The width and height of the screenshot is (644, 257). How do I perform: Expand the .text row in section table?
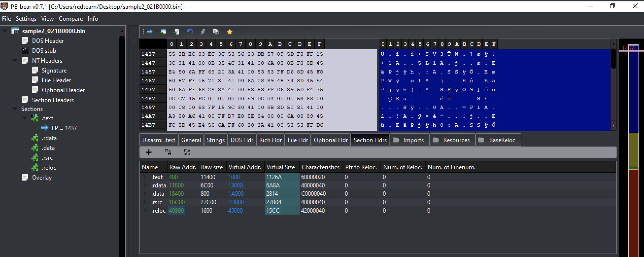(x=145, y=177)
